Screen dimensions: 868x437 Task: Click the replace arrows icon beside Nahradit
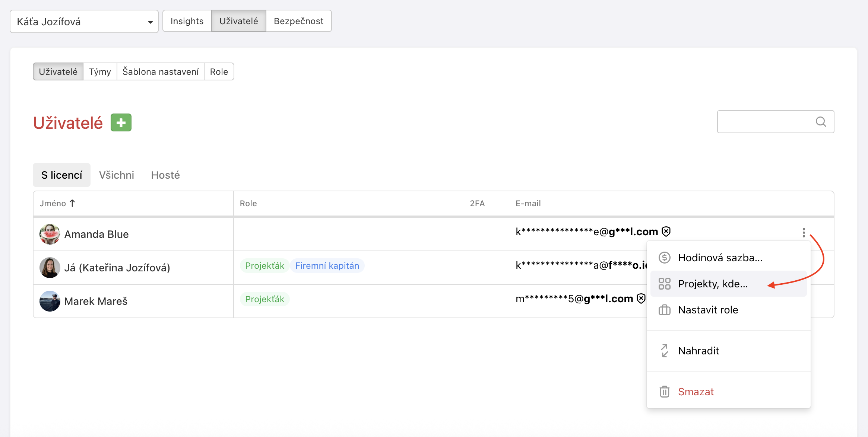pyautogui.click(x=664, y=351)
